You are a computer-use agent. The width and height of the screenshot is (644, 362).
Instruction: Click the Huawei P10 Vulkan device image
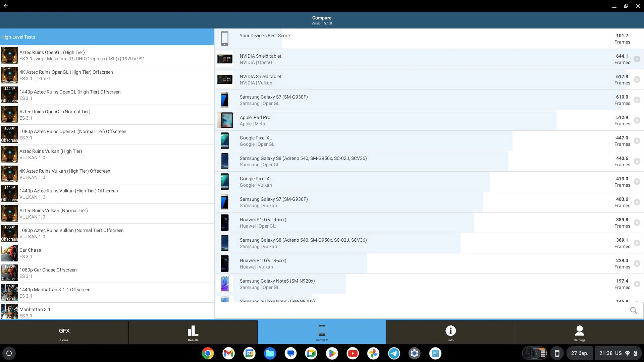[225, 263]
